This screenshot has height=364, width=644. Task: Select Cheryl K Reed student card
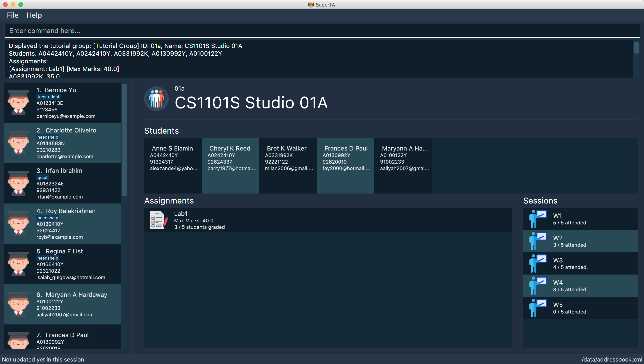(x=231, y=165)
